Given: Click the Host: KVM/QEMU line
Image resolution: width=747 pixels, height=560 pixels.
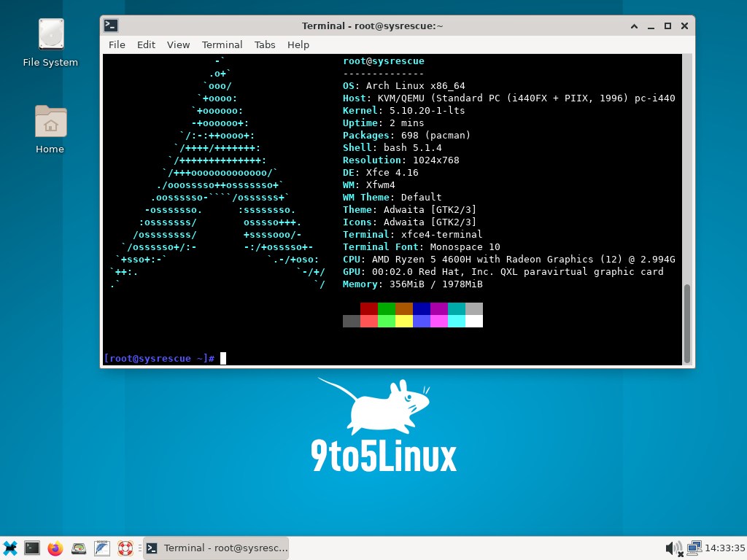Looking at the screenshot, I should tap(508, 98).
